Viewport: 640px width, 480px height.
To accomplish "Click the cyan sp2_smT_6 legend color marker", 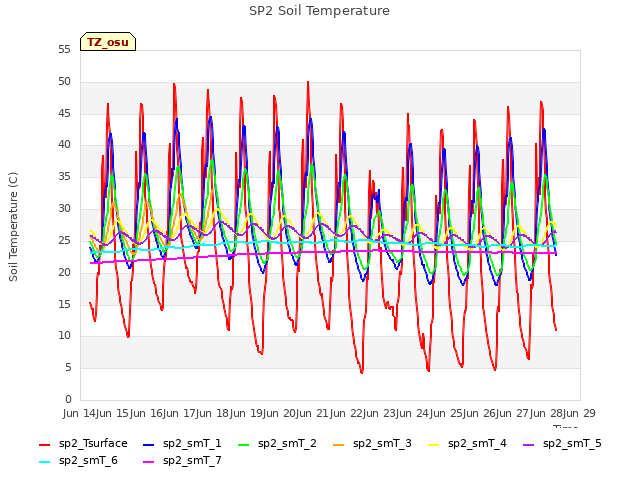I will tap(44, 462).
